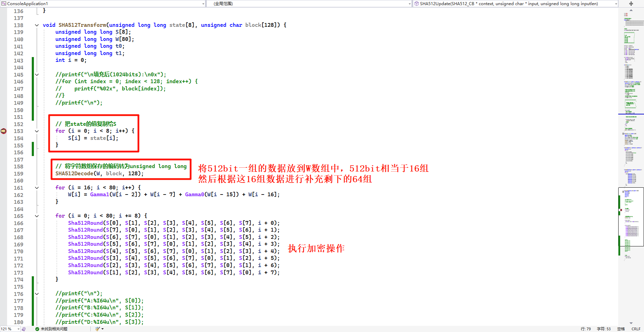Fold the for loop at line 161
This screenshot has width=644, height=332.
point(37,188)
